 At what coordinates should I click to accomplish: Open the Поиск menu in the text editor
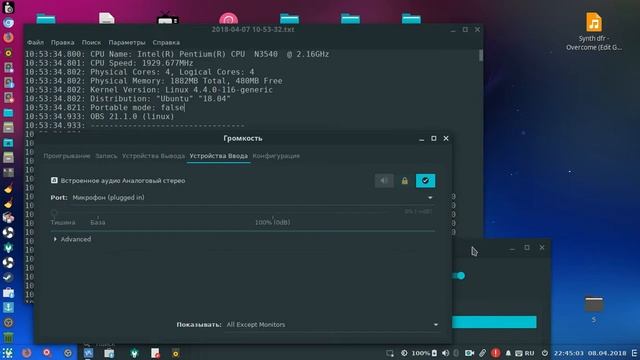91,42
